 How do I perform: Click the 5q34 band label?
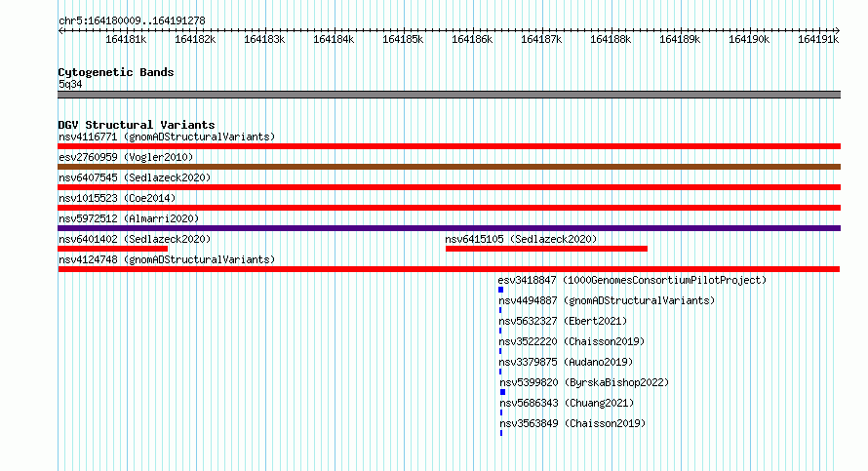pos(70,84)
